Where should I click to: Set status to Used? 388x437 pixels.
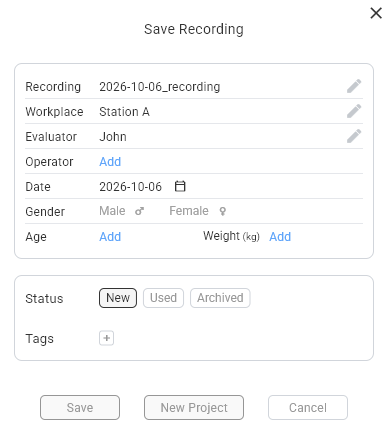(163, 298)
